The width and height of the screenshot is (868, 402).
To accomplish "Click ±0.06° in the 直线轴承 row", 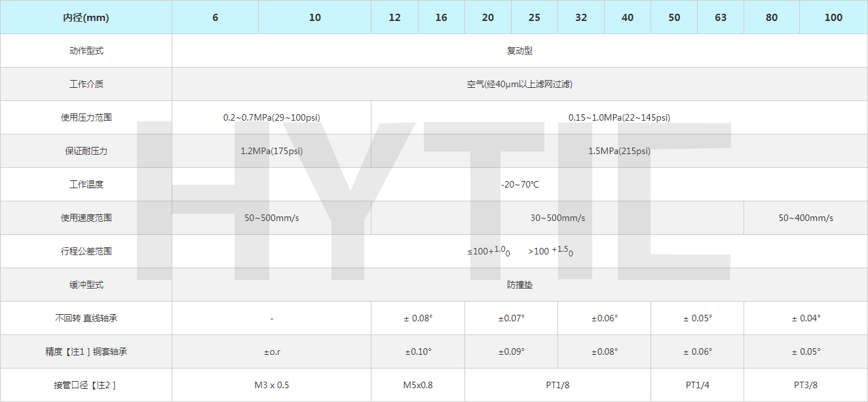I will (605, 318).
